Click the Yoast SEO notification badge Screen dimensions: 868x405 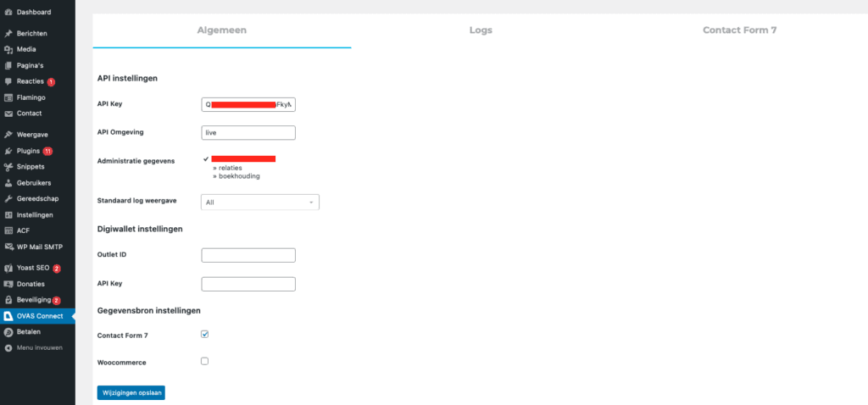pos(57,269)
